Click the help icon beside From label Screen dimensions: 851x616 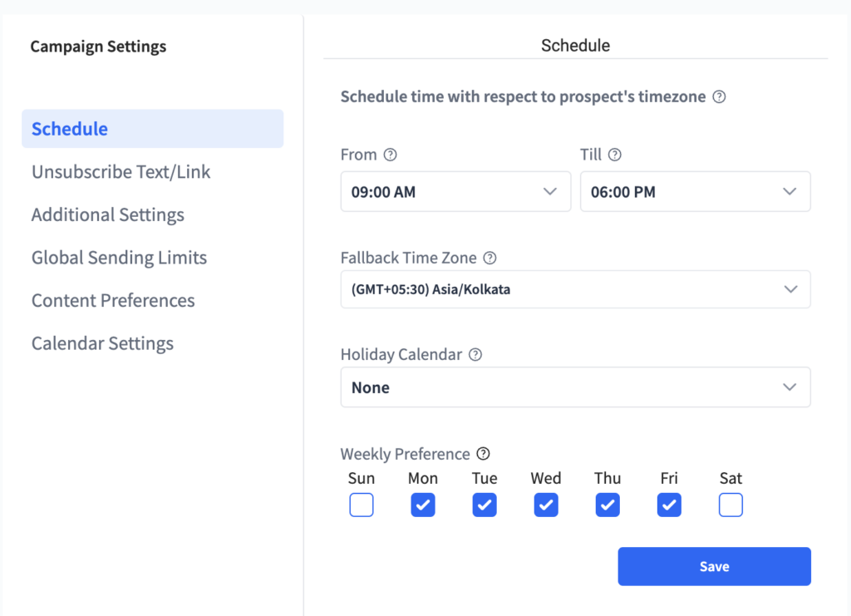click(391, 155)
